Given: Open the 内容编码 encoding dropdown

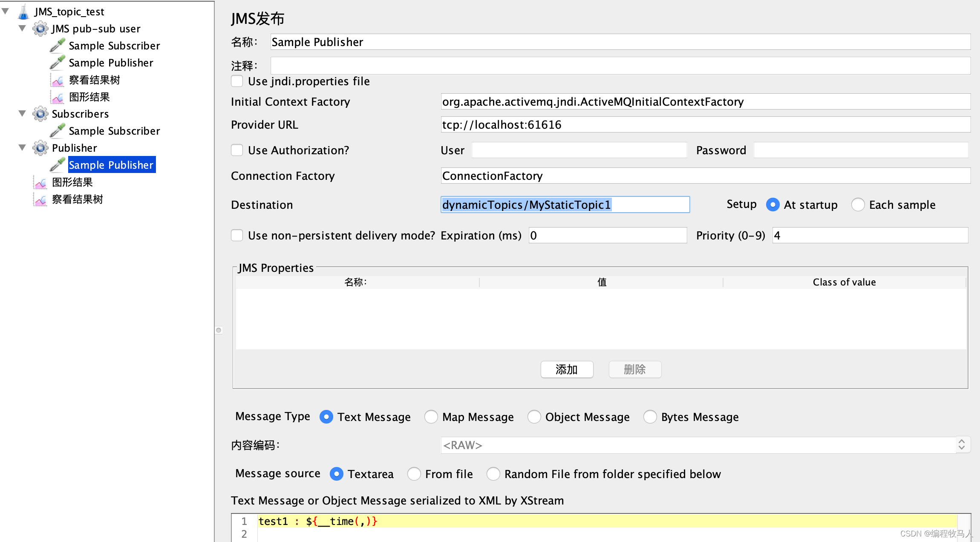Looking at the screenshot, I should (x=961, y=445).
